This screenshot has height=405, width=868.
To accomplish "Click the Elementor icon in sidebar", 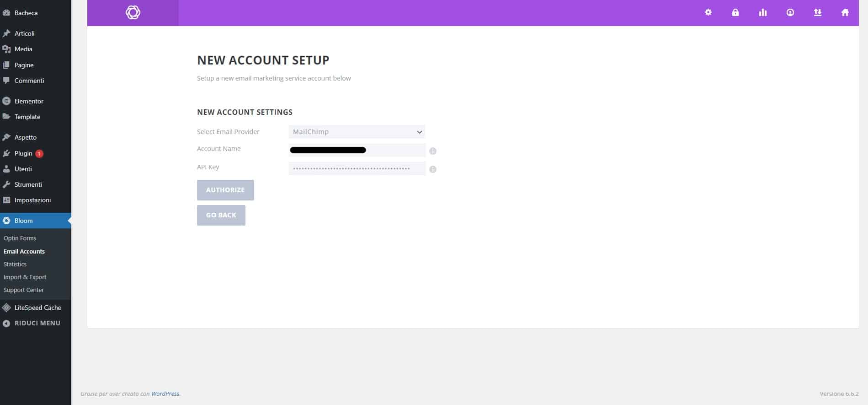I will pos(6,101).
